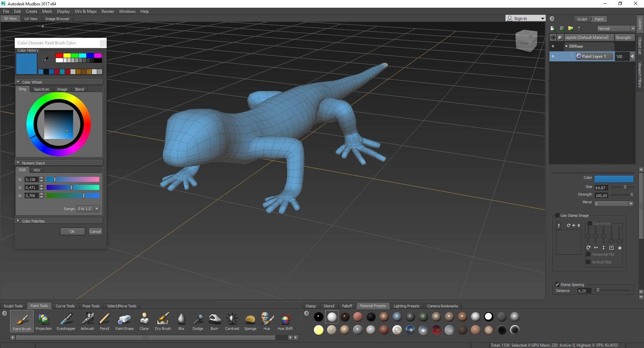Select the Pencil tool
644x348 pixels.
[105, 321]
